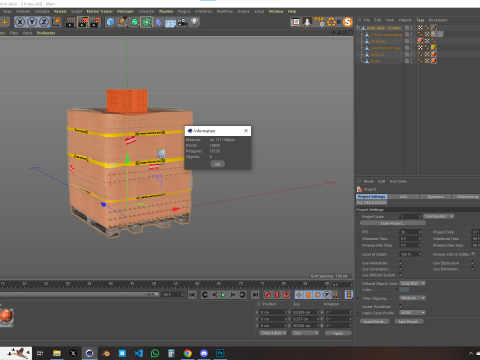
Task: Click the red material tag on bricks.2
Action: pyautogui.click(x=434, y=54)
